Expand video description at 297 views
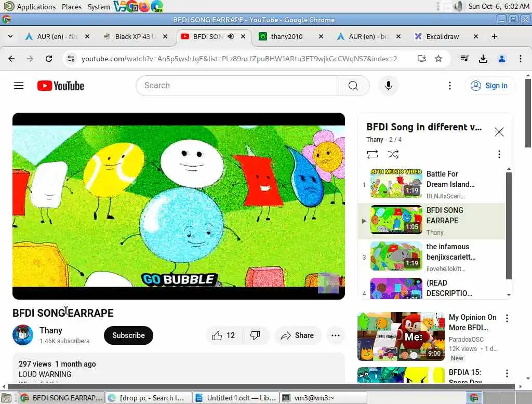The width and height of the screenshot is (532, 404). pos(179,369)
